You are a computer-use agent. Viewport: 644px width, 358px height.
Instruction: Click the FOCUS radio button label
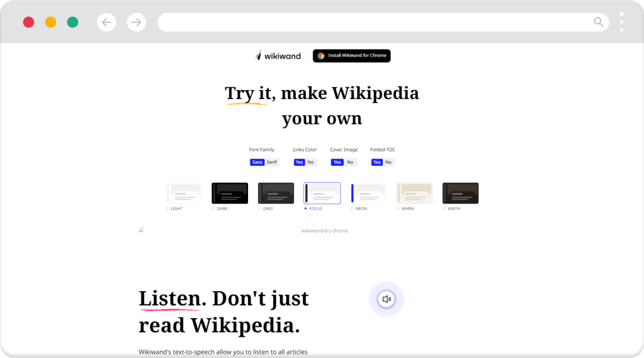314,209
